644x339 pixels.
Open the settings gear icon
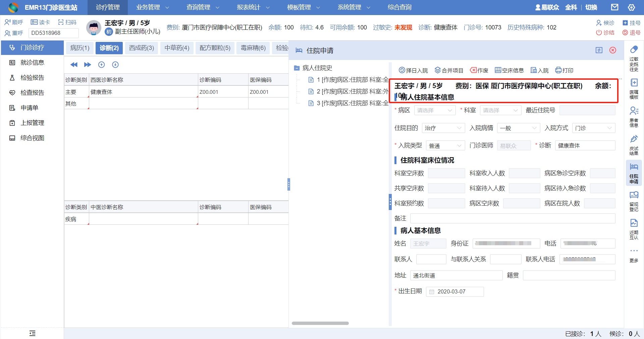[x=631, y=7]
